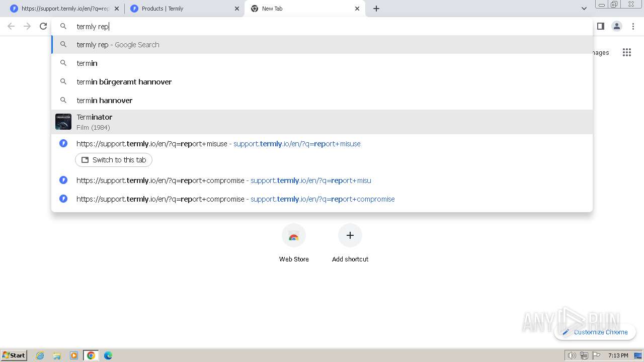
Task: Select the Terminator Film (1984) suggestion
Action: 322,122
